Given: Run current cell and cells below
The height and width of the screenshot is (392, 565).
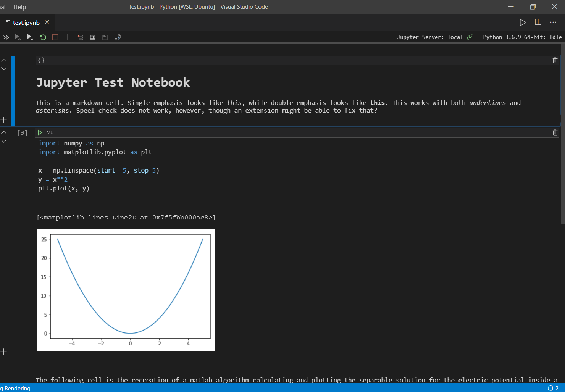Looking at the screenshot, I should (30, 37).
